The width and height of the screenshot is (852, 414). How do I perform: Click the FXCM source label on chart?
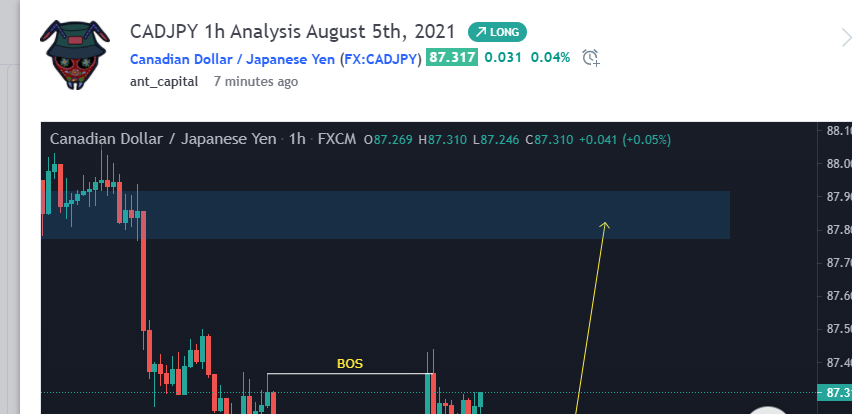337,139
